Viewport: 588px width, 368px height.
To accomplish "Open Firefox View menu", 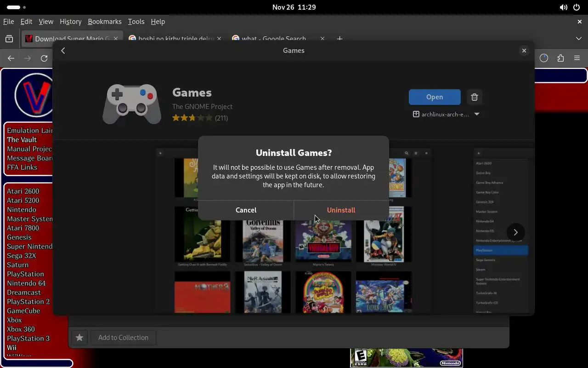I will 46,22.
